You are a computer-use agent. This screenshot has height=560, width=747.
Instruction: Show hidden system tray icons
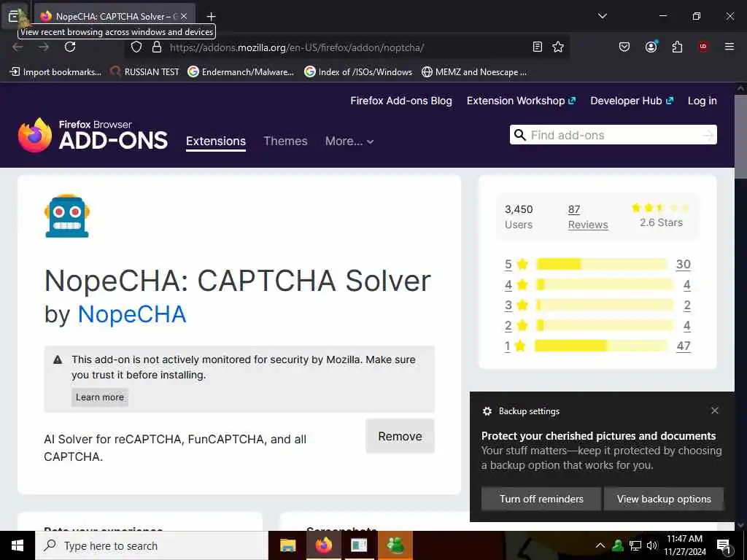click(x=600, y=545)
